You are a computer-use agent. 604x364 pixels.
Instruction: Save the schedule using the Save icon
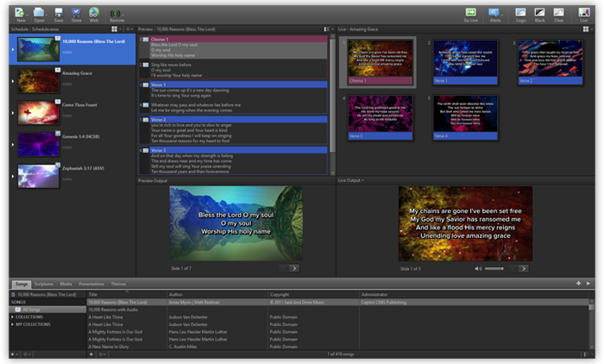point(58,14)
